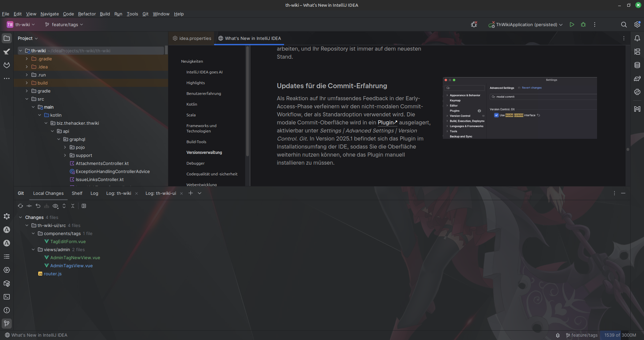The height and width of the screenshot is (340, 644).
Task: Open the Database tool window icon
Action: [x=637, y=65]
